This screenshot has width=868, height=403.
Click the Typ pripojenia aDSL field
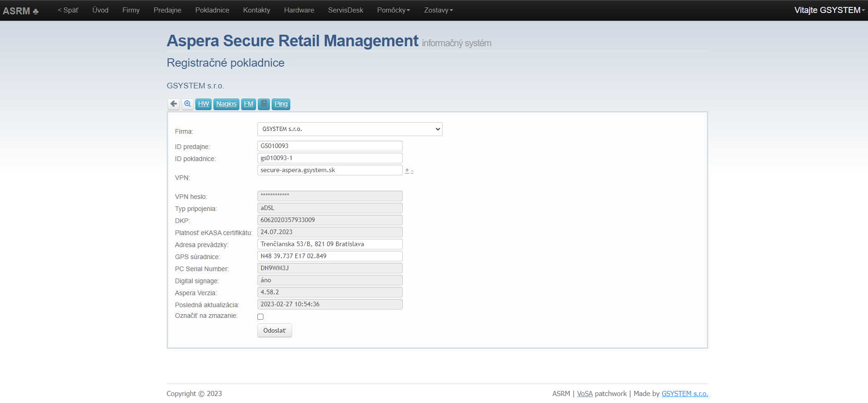330,208
